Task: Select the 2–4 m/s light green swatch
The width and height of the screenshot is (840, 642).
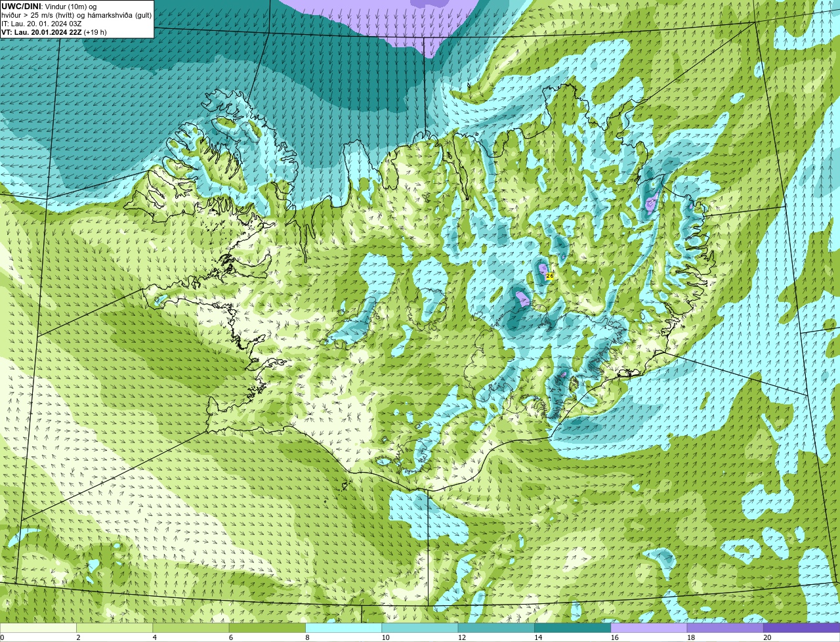Action: tap(114, 628)
